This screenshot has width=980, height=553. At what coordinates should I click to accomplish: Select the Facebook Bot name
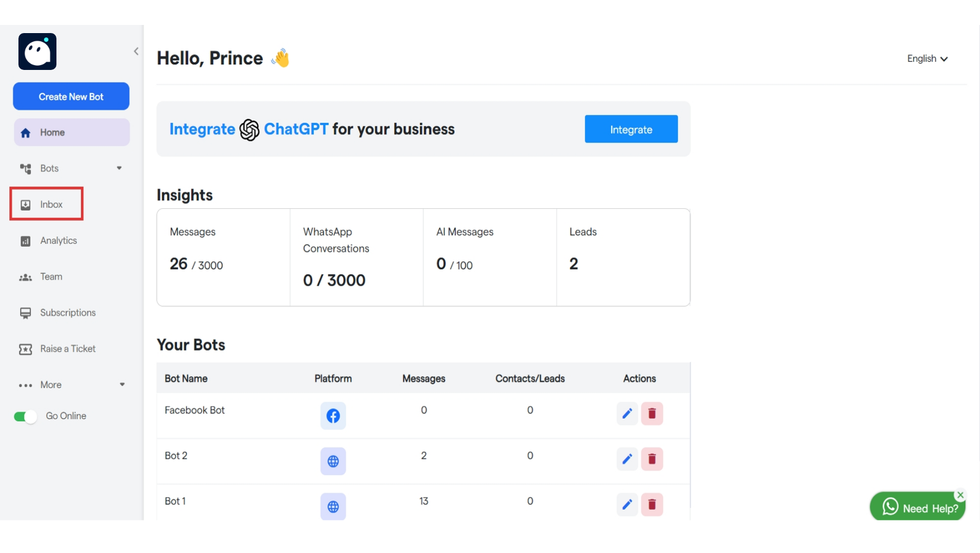[195, 410]
